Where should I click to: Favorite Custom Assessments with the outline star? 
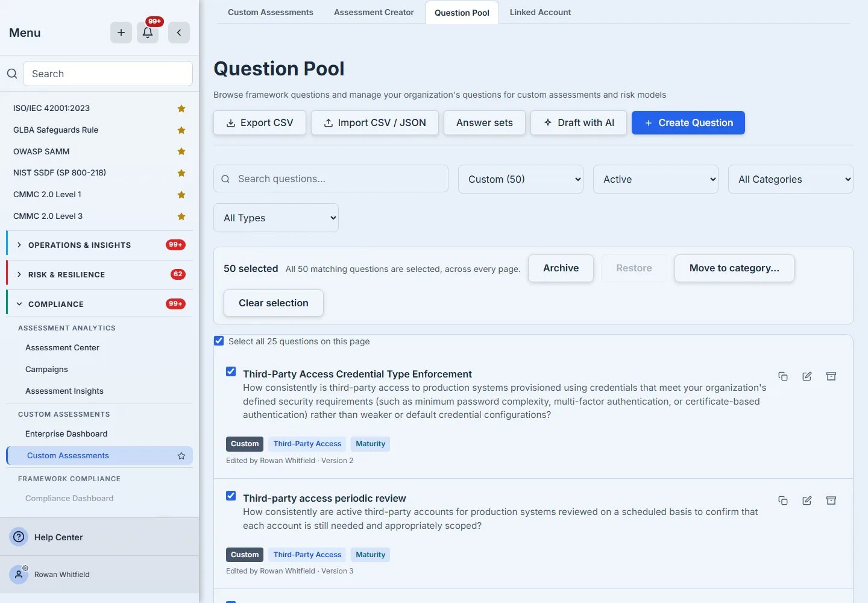pyautogui.click(x=181, y=456)
